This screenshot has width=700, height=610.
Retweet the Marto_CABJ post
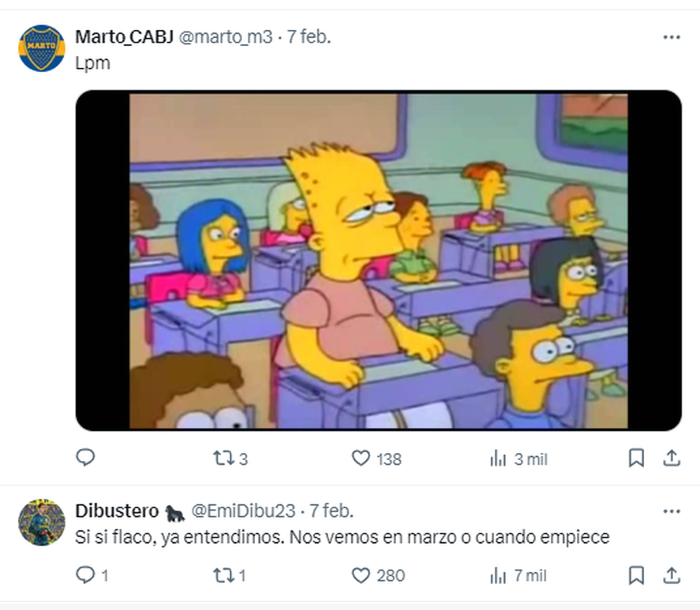[230, 458]
